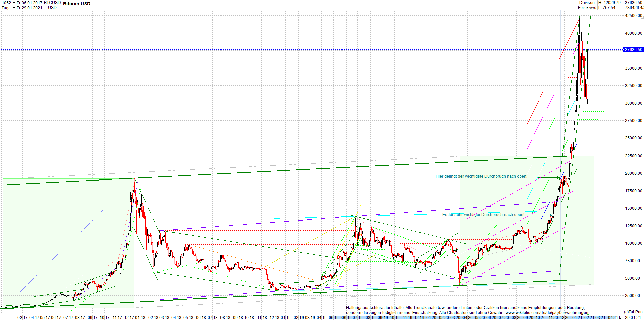
Task: Click the 25000.00 price axis label
Action: tap(634, 138)
